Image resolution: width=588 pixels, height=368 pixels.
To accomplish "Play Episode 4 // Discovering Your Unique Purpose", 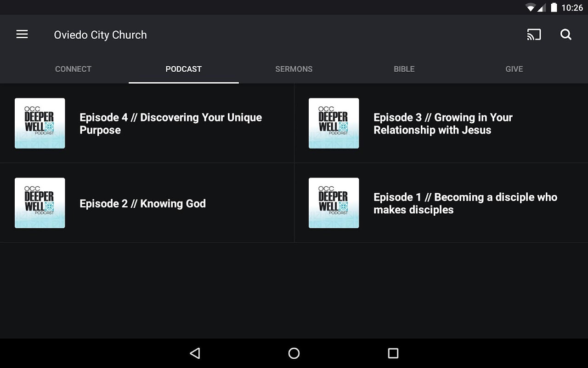I will (147, 123).
